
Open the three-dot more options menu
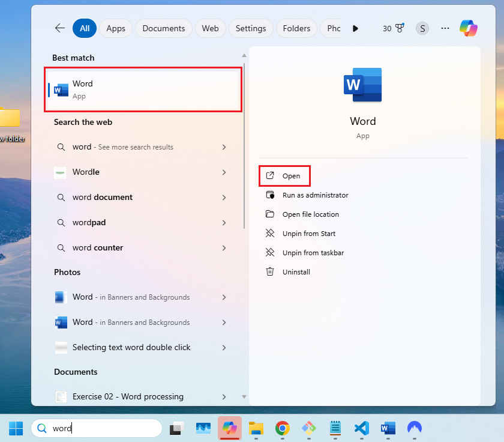pyautogui.click(x=445, y=28)
